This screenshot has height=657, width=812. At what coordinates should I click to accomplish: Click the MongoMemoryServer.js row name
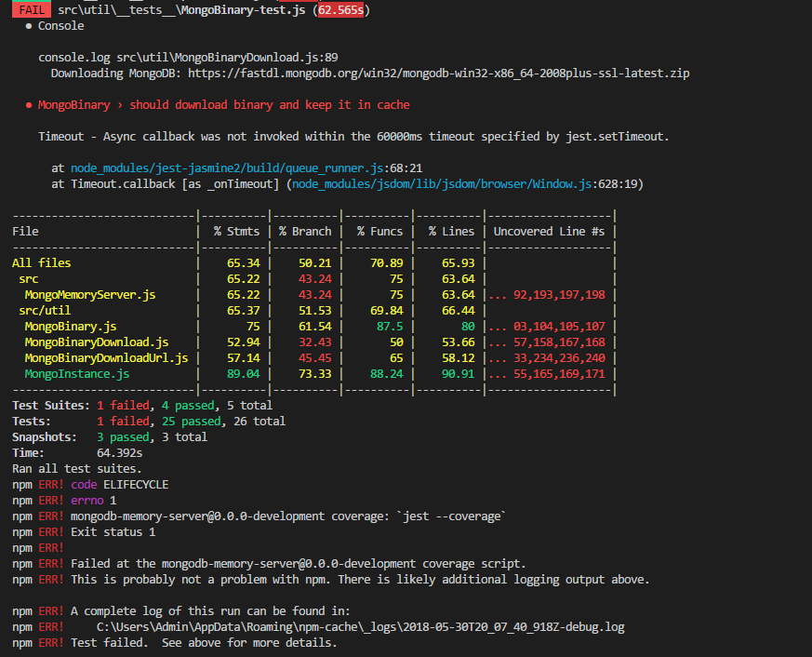pos(90,295)
